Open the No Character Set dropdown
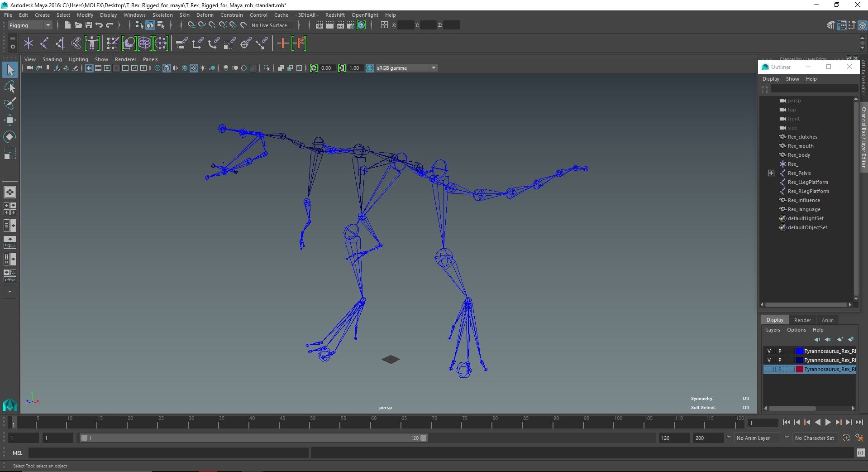This screenshot has width=868, height=472. click(x=816, y=438)
